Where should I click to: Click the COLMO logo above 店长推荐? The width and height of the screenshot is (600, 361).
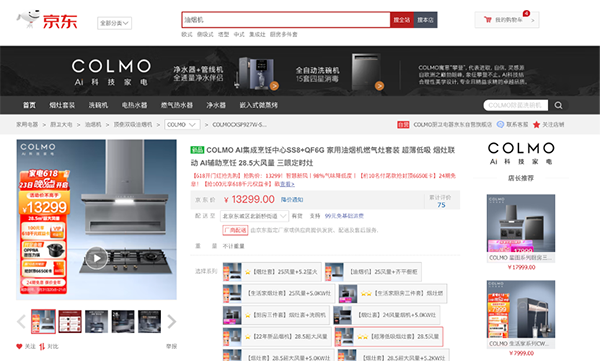(x=521, y=153)
